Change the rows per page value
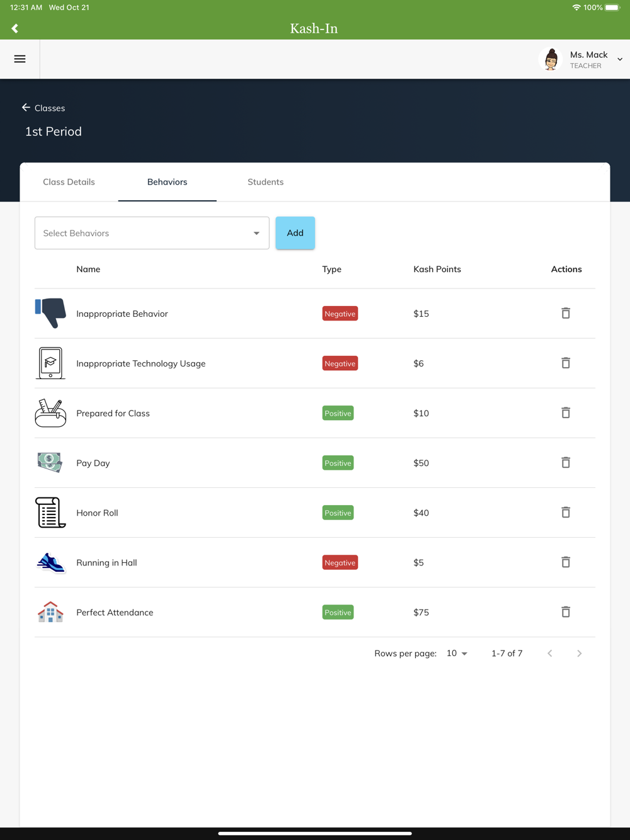Viewport: 630px width, 840px height. point(457,654)
